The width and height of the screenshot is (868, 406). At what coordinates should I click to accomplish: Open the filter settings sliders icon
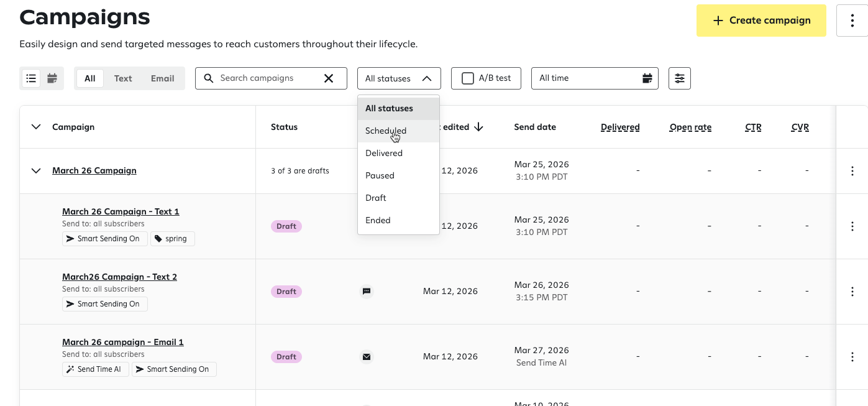(679, 78)
